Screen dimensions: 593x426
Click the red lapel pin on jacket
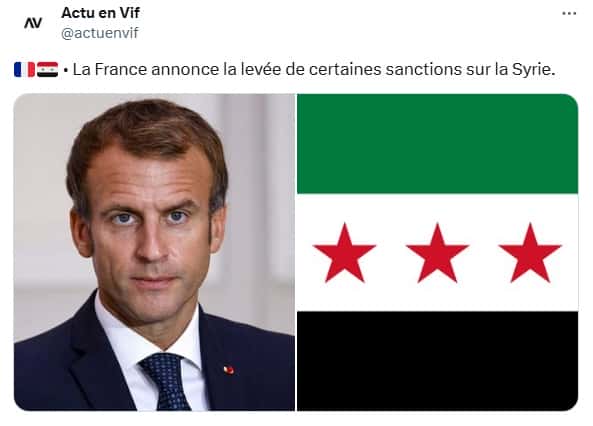pos(228,370)
